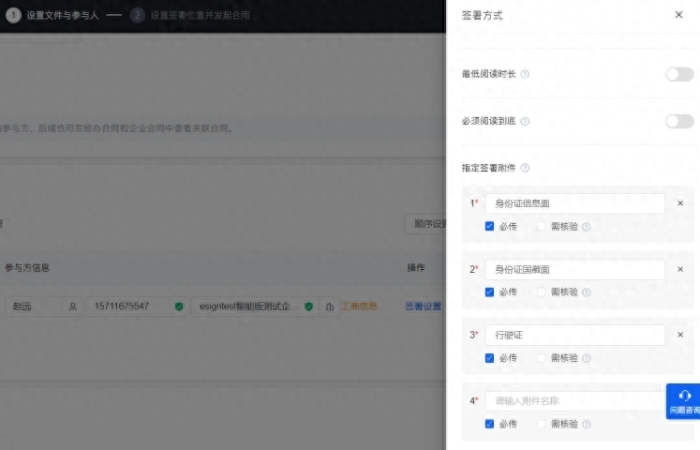The width and height of the screenshot is (700, 450).
Task: Click the 工商信息 link
Action: (359, 306)
